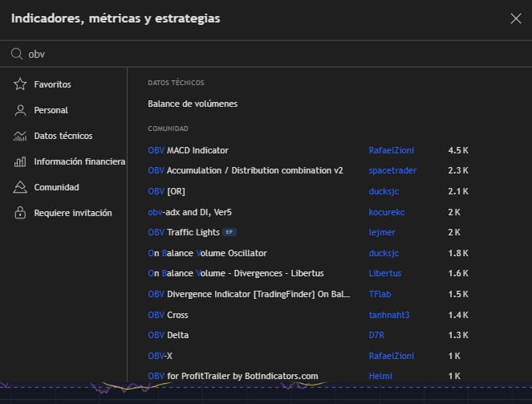Click the 1.3 K count for OBV Delta
532x404 pixels.
[x=458, y=335]
